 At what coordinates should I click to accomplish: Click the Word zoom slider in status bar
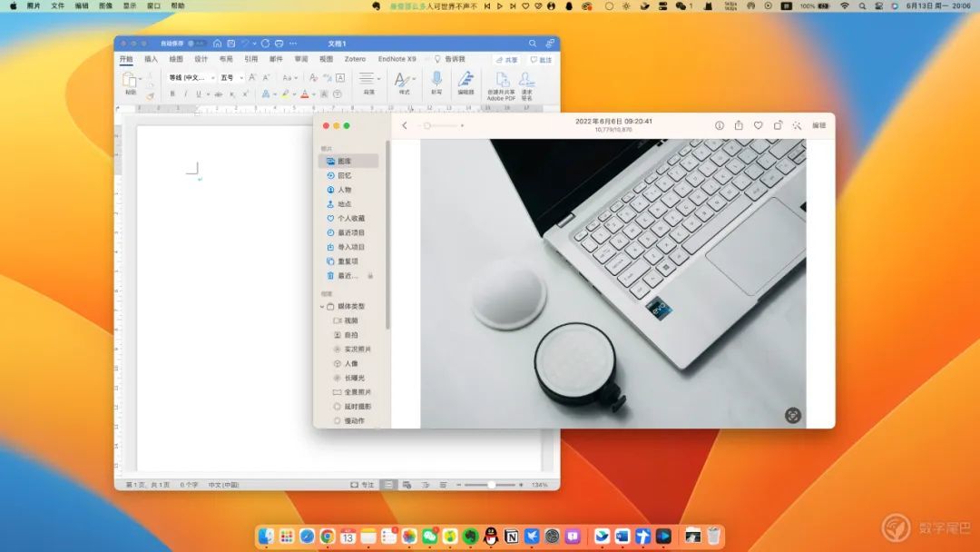click(x=491, y=485)
